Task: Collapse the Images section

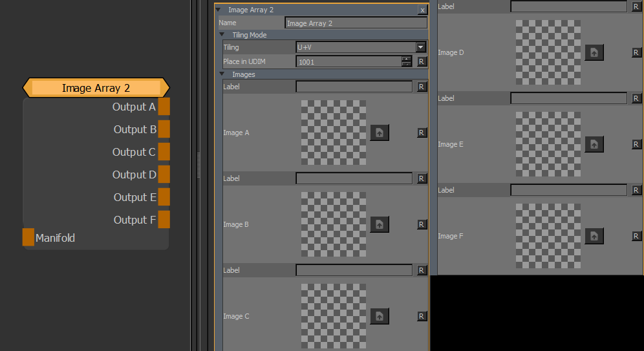Action: point(222,74)
